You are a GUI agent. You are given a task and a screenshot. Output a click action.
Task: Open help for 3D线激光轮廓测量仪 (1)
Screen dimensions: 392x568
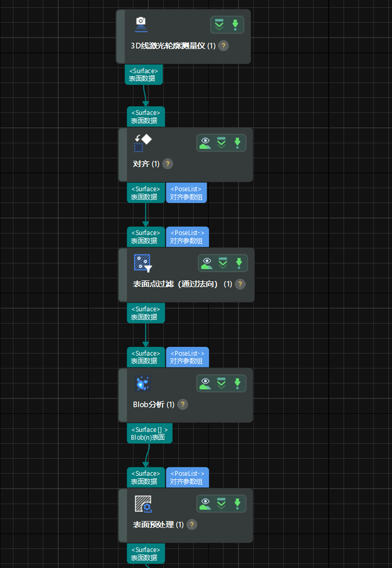pyautogui.click(x=223, y=46)
